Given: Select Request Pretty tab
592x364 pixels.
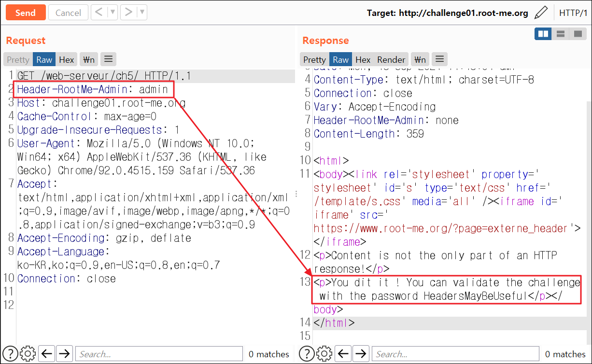Looking at the screenshot, I should point(18,59).
